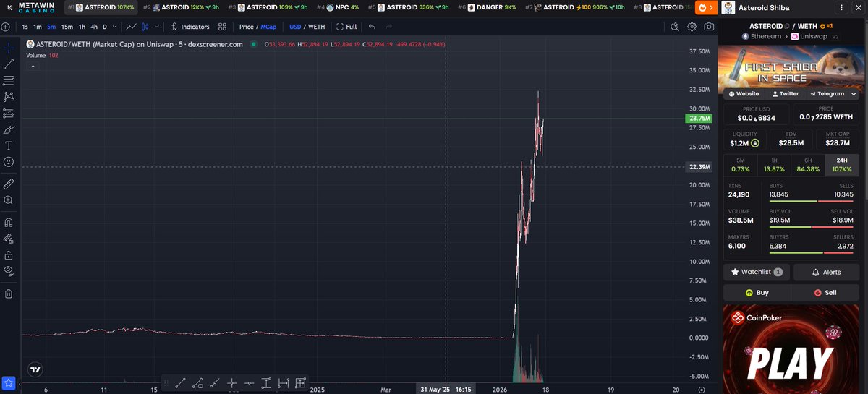Viewport: 868px width, 394px height.
Task: Open the indicator templates grid icon
Action: 222,27
